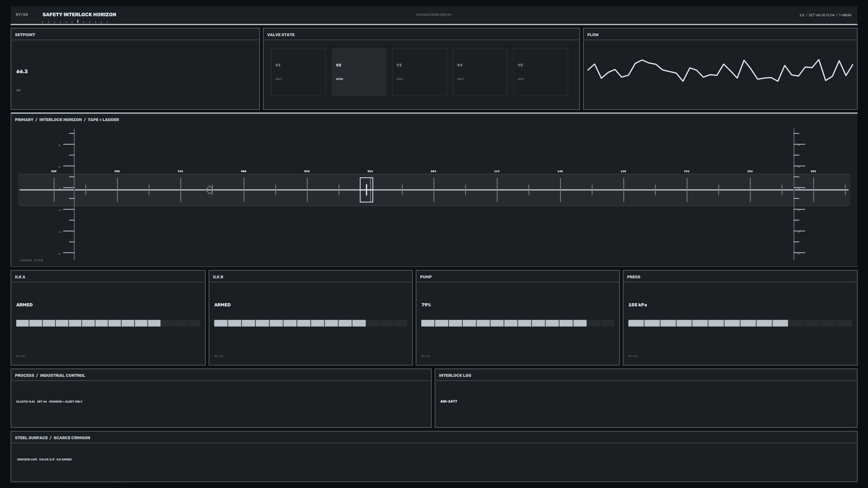Click the boxed current-position cursor near 056
Screen dimensions: 868x488
coord(366,190)
